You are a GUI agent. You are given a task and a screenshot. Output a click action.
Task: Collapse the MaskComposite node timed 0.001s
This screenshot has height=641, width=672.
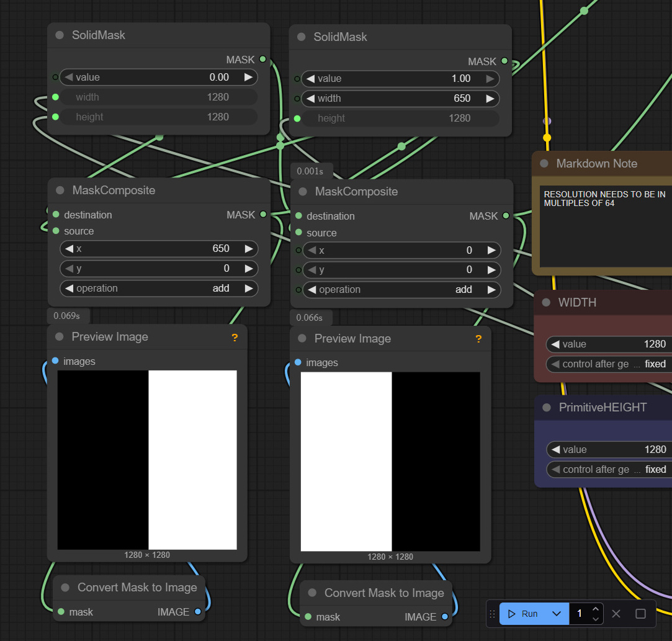point(303,192)
